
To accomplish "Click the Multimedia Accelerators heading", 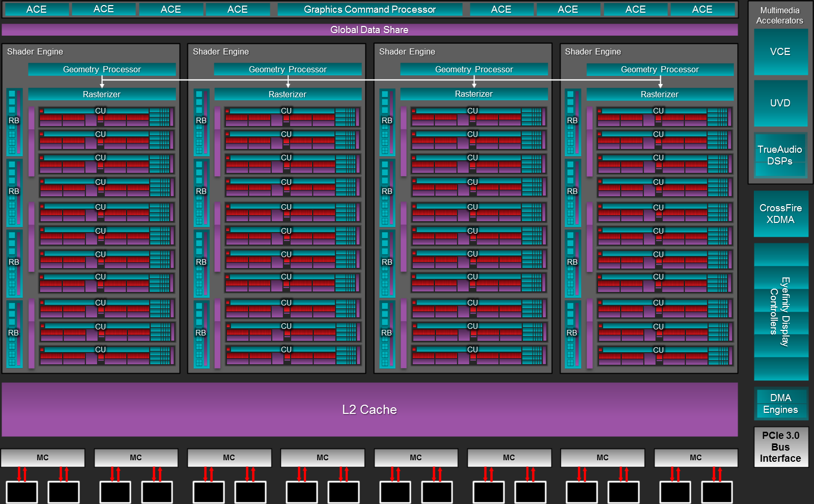I will [779, 15].
